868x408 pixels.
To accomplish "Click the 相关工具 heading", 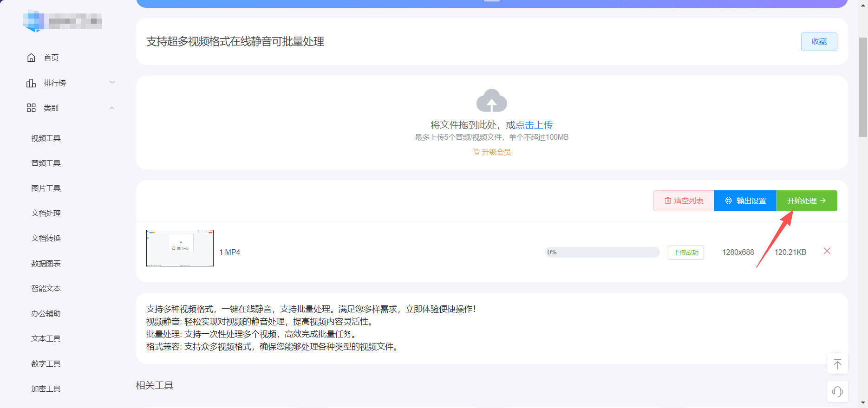I will [x=155, y=385].
